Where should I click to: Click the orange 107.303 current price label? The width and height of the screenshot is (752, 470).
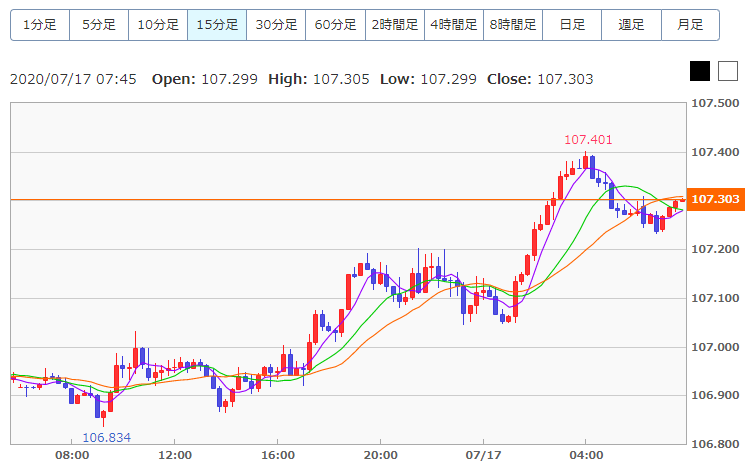tap(715, 200)
